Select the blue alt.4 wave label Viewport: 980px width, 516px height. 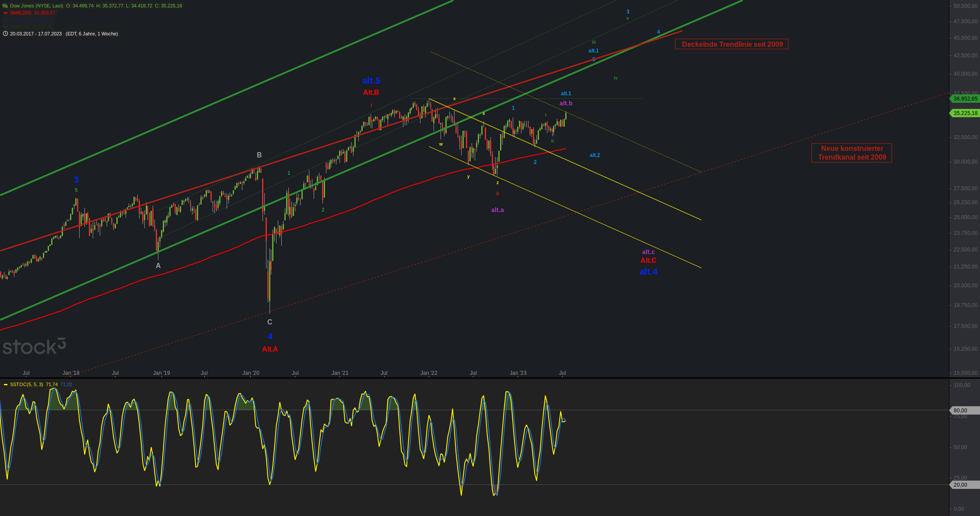point(648,272)
